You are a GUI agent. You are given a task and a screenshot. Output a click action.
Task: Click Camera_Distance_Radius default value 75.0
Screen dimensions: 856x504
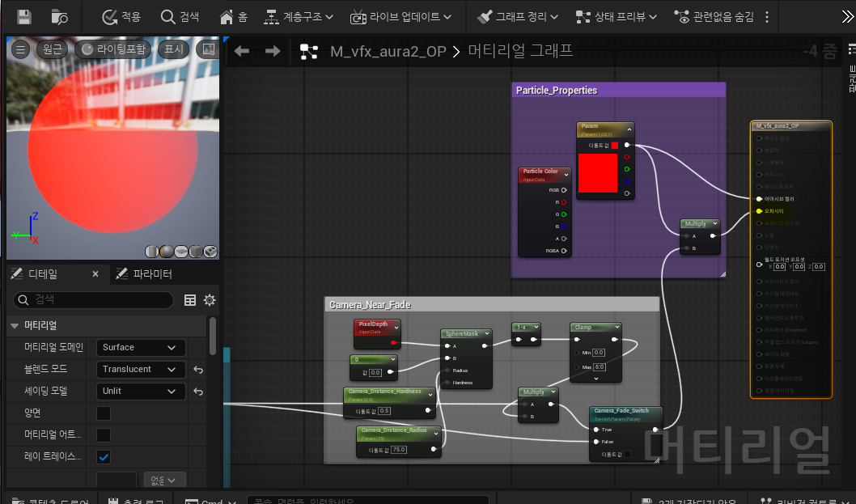point(399,450)
